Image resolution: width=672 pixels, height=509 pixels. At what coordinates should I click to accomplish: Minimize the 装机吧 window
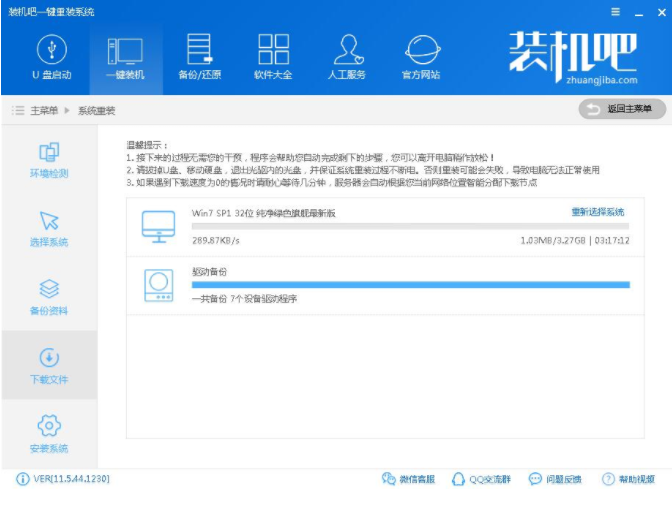[x=639, y=13]
